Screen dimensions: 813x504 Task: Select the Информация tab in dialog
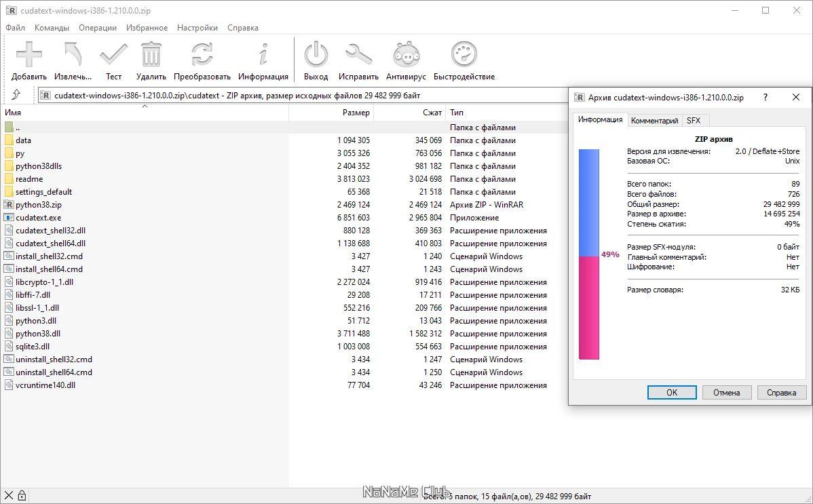click(601, 119)
